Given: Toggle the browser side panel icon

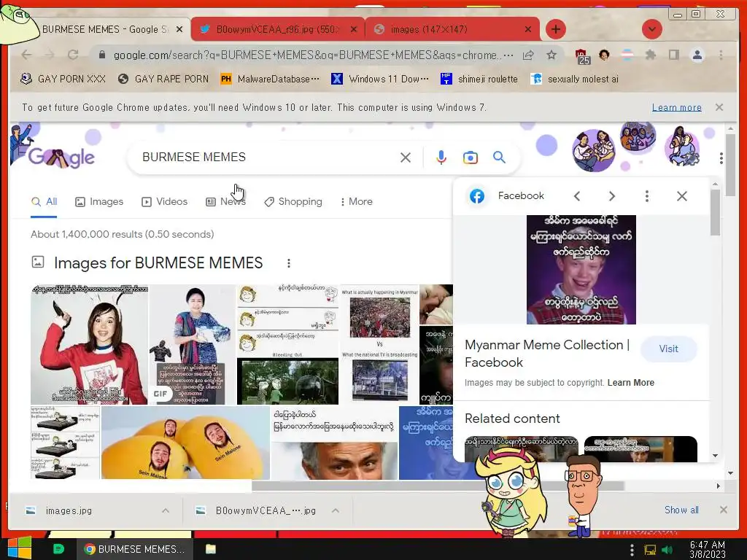Looking at the screenshot, I should (x=673, y=55).
